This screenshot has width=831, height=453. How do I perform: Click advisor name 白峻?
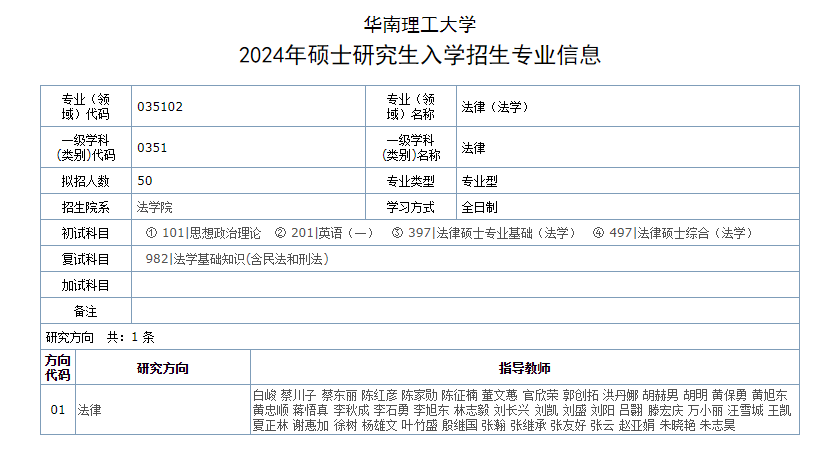click(265, 395)
